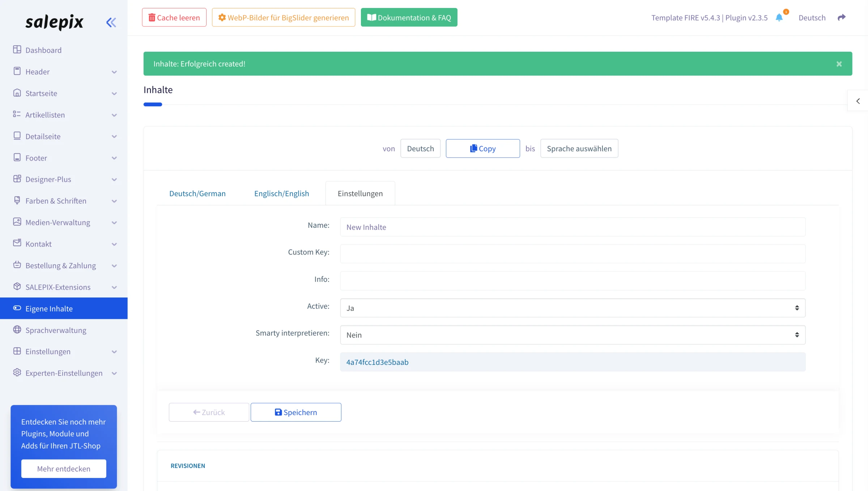Switch to the Deutsch/German tab
The image size is (868, 491).
[x=197, y=193]
